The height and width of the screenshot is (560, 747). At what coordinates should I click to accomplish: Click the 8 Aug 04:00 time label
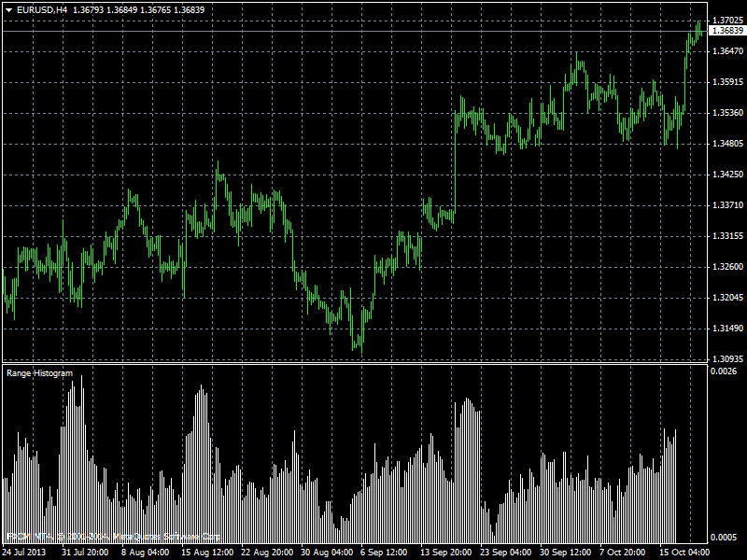click(145, 553)
